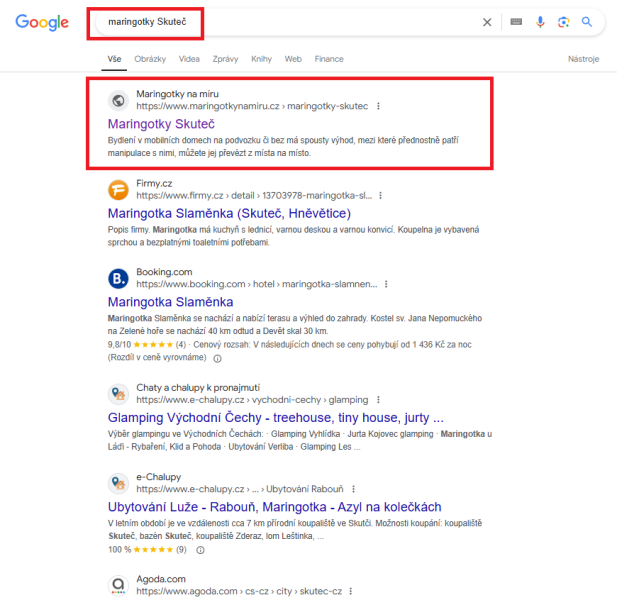Image resolution: width=617 pixels, height=600 pixels.
Task: Click info icon beside Rozdíl v ceně vyrovnáme
Action: 217,358
